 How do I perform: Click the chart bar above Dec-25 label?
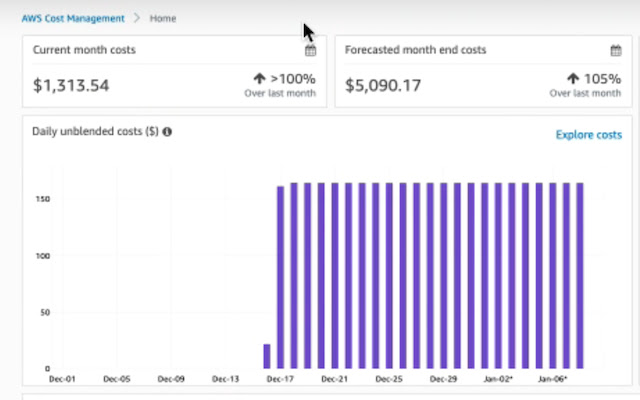tap(389, 276)
